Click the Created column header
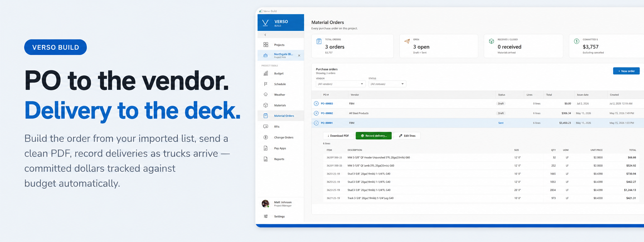Image resolution: width=644 pixels, height=242 pixels. (x=614, y=95)
